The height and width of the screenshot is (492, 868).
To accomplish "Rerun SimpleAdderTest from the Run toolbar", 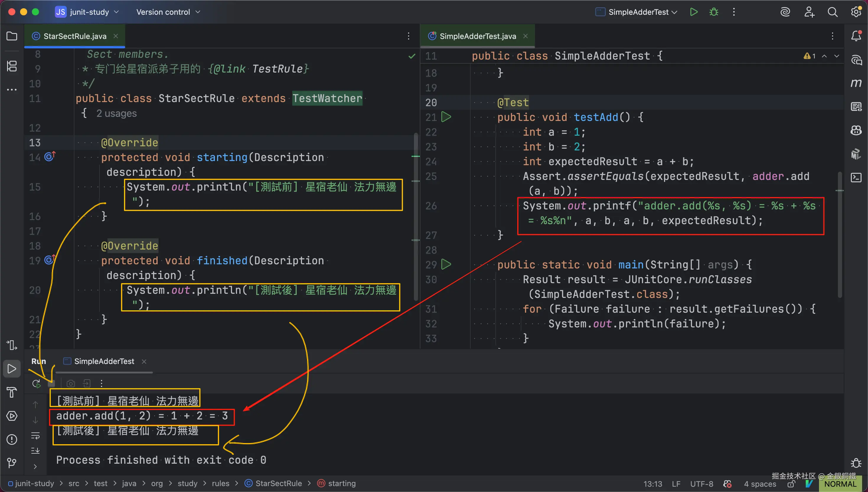I will (36, 383).
